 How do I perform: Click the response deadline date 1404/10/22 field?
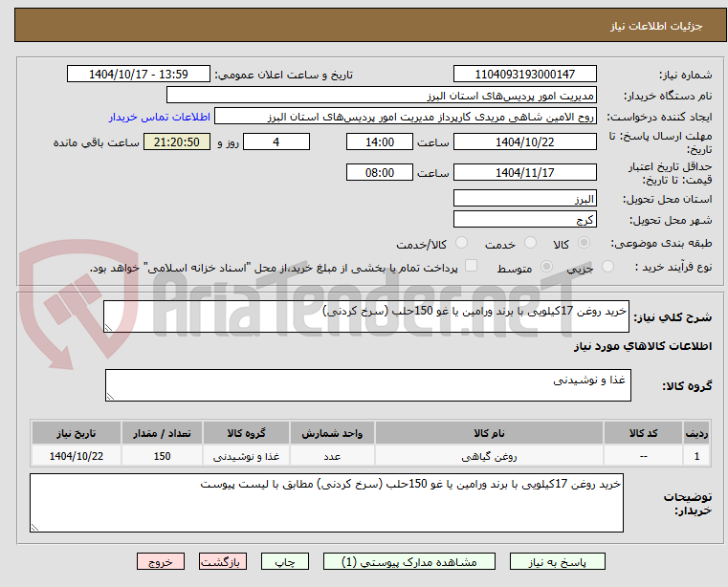click(x=524, y=142)
